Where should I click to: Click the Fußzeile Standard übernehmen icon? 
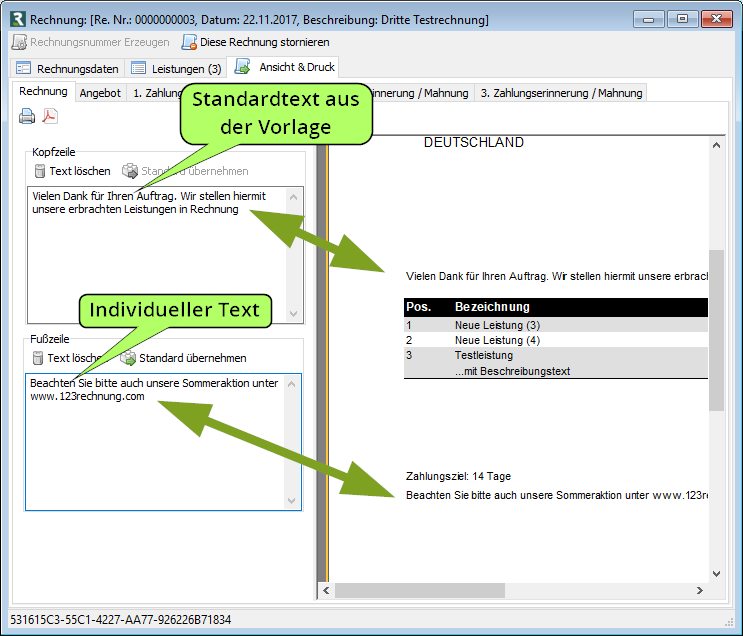pyautogui.click(x=128, y=358)
